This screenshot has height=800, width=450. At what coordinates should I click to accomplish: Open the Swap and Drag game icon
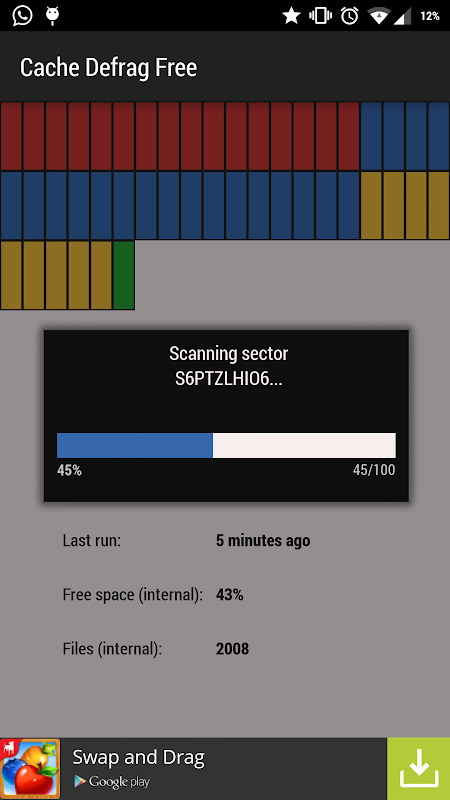pos(30,768)
